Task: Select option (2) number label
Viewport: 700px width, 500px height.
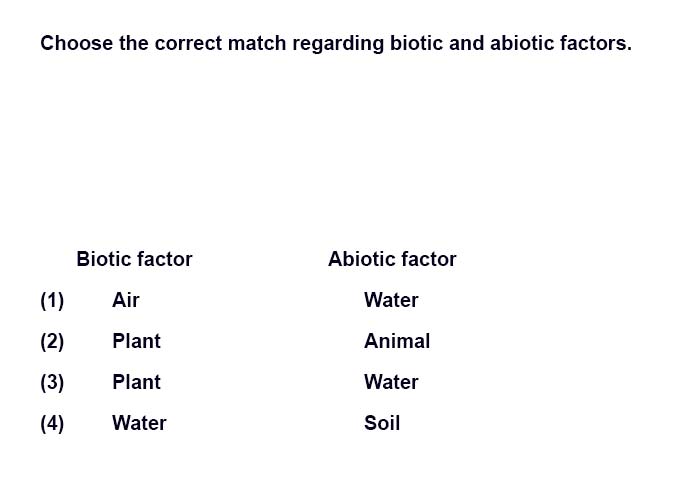Action: 52,342
